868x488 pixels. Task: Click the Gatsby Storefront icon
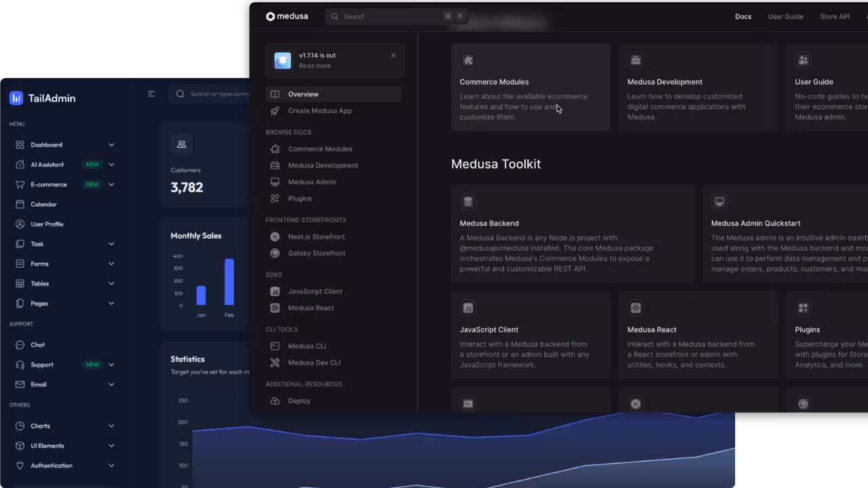click(275, 253)
